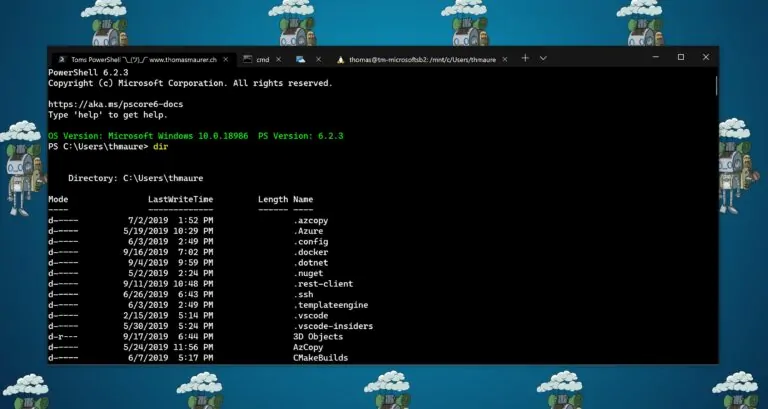Click the CMakeBuilds folder name
This screenshot has height=409, width=768.
click(320, 358)
